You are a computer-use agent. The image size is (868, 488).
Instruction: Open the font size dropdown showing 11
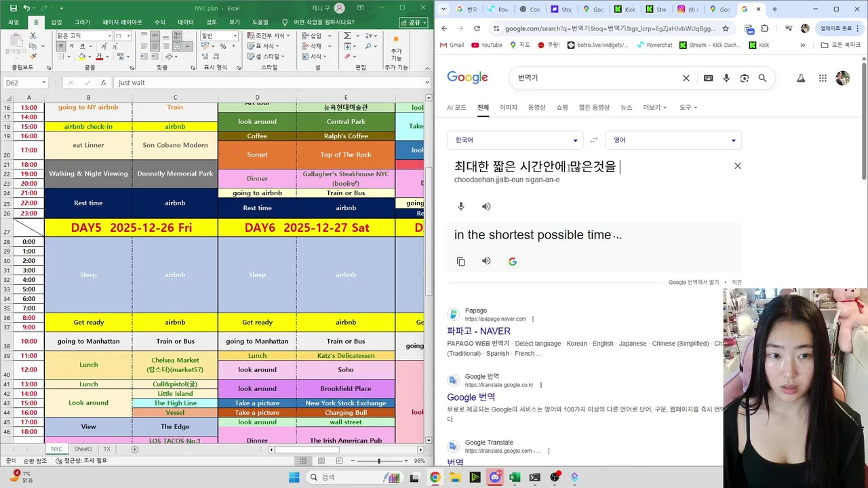tap(128, 35)
